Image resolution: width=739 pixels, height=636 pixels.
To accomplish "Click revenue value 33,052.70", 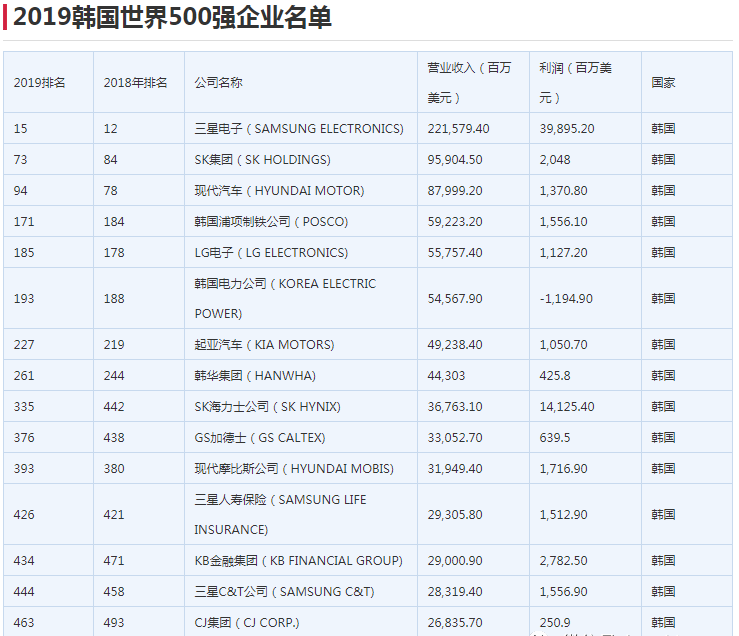I will (x=455, y=438).
